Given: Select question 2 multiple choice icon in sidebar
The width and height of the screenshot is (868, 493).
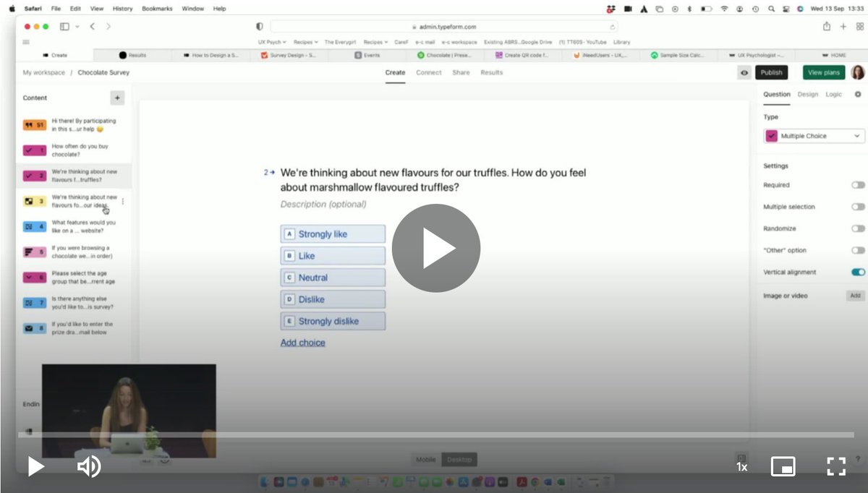Looking at the screenshot, I should [34, 176].
